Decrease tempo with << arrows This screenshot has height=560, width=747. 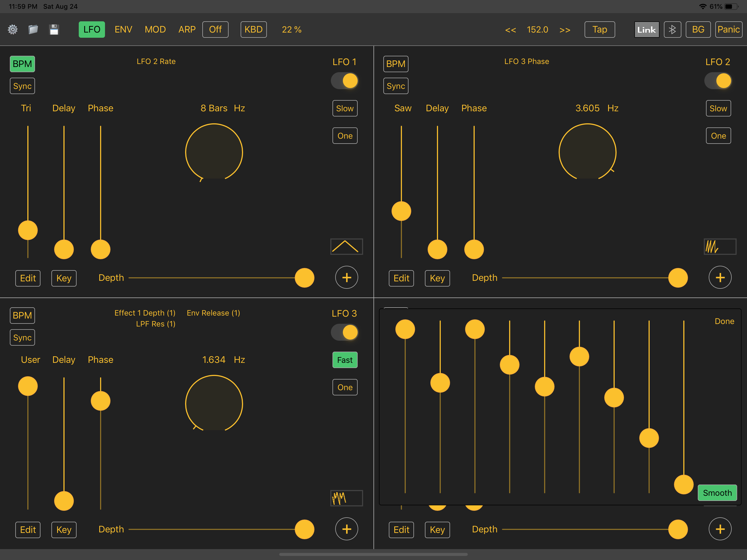510,30
